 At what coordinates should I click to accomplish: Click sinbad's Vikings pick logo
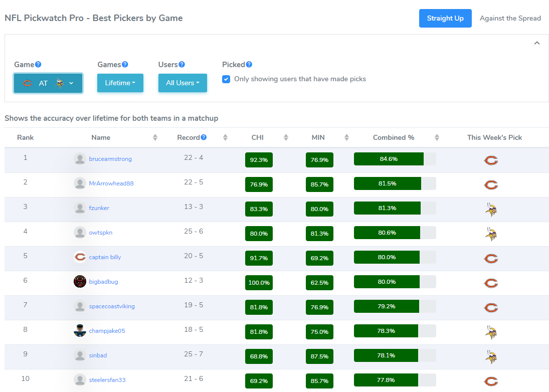[491, 356]
